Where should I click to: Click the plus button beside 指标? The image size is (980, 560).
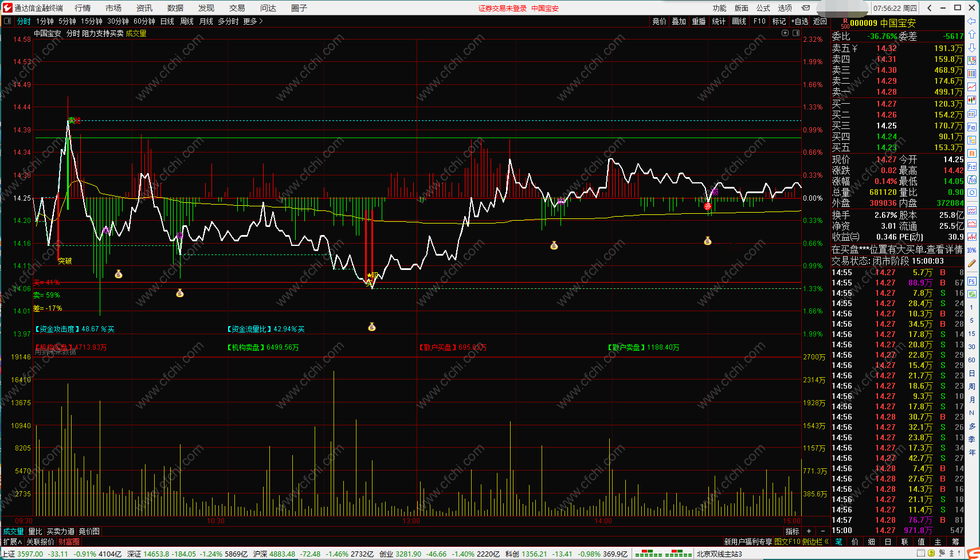(x=809, y=531)
